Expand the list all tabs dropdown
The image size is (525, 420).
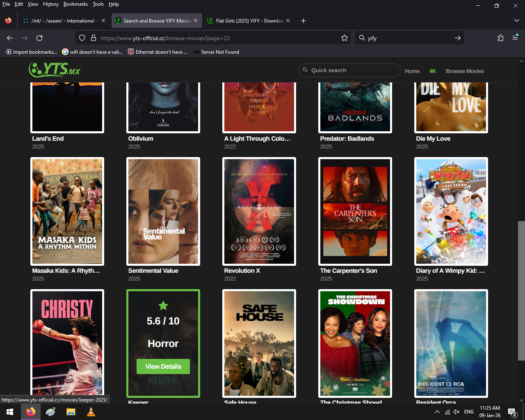tap(516, 21)
